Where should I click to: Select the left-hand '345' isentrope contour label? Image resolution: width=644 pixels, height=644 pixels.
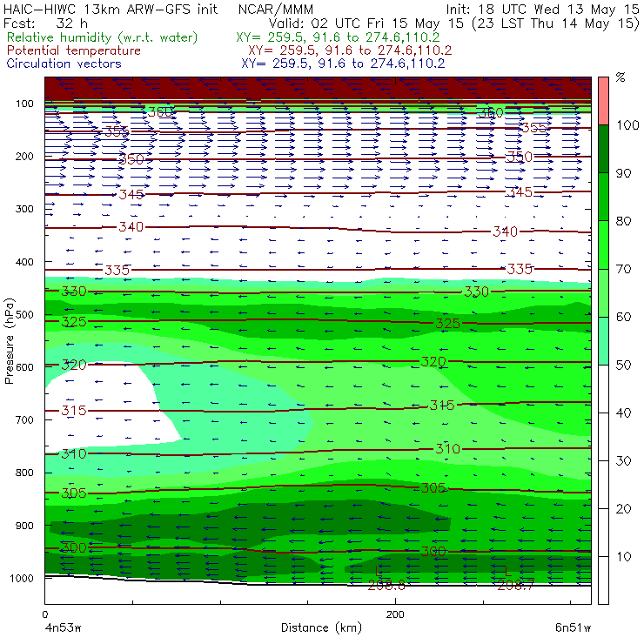point(131,194)
